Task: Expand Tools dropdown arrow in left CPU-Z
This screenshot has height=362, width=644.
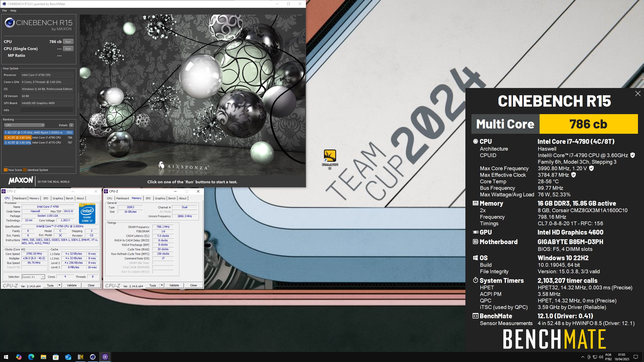Action: tap(59, 285)
